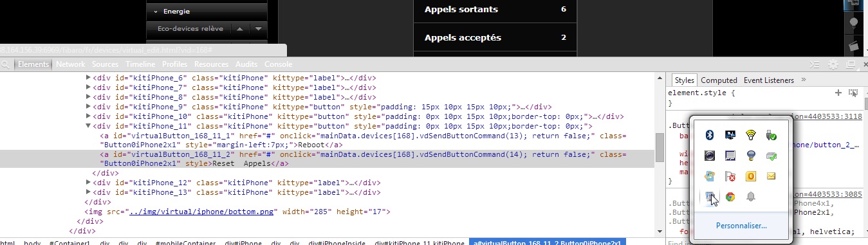868x245 pixels.
Task: Click tray icon left of Action Center flag
Action: (x=710, y=176)
